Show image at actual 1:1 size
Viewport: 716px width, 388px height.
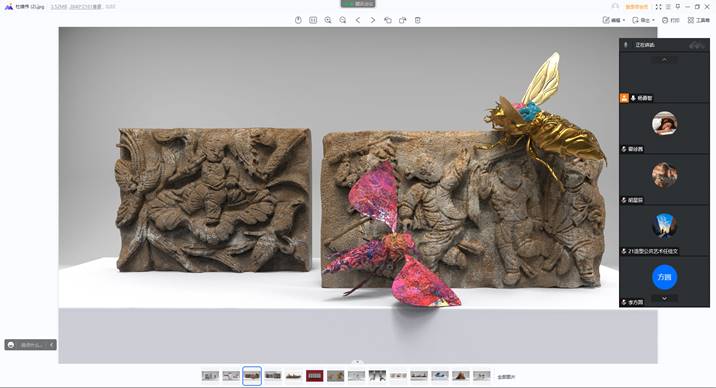pyautogui.click(x=313, y=20)
